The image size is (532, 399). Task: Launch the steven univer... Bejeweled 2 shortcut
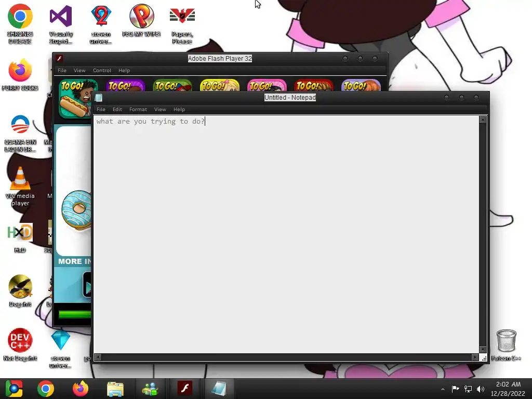click(x=101, y=24)
